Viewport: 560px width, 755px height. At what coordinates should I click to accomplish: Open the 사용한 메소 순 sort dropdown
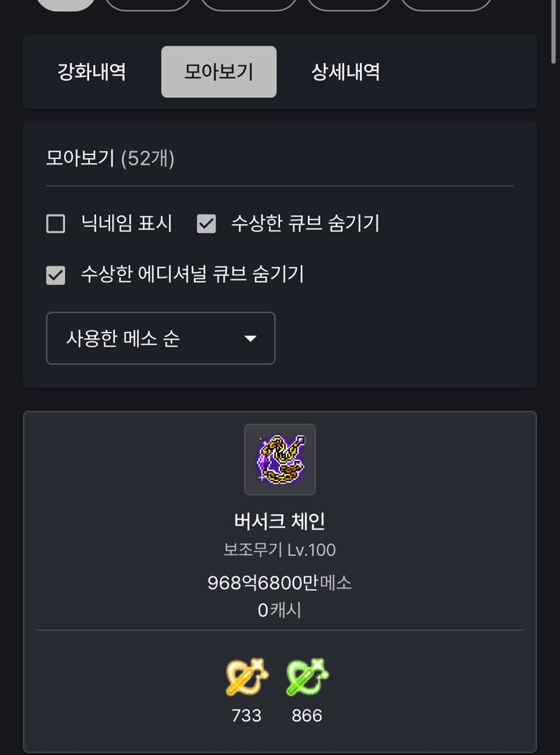pyautogui.click(x=161, y=338)
